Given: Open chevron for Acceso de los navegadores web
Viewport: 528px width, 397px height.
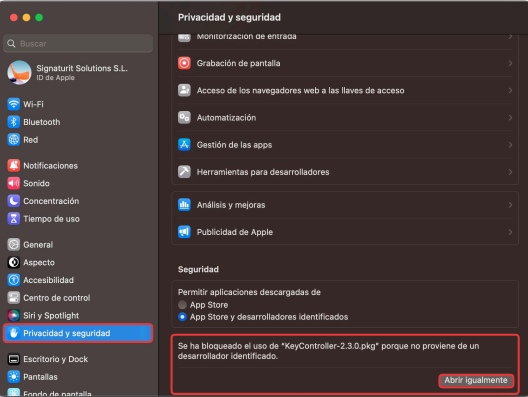Looking at the screenshot, I should pyautogui.click(x=510, y=91).
